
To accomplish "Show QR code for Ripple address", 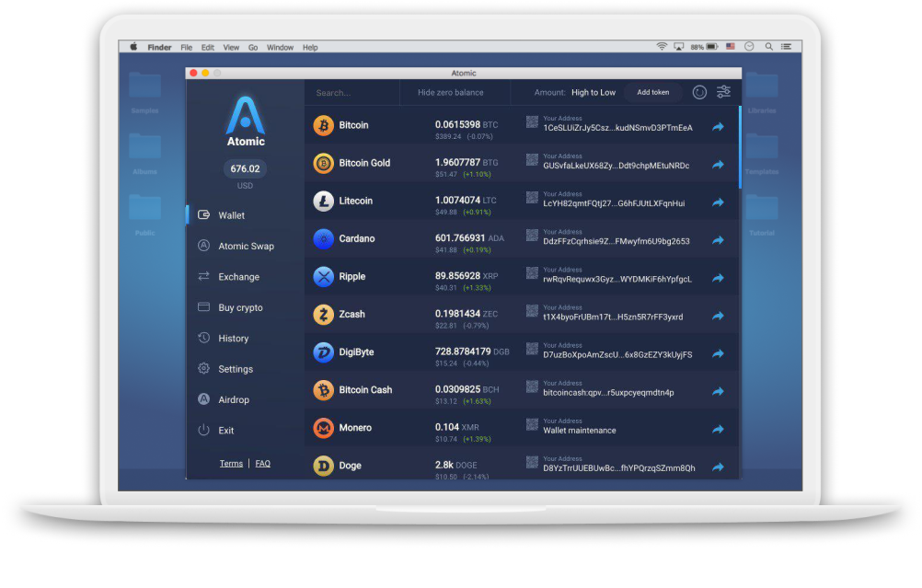I will point(532,272).
